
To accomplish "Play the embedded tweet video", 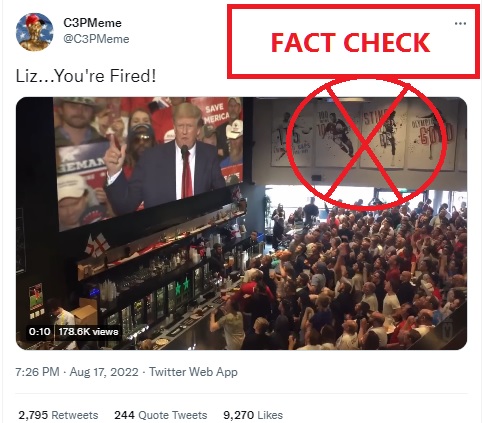I will [241, 223].
